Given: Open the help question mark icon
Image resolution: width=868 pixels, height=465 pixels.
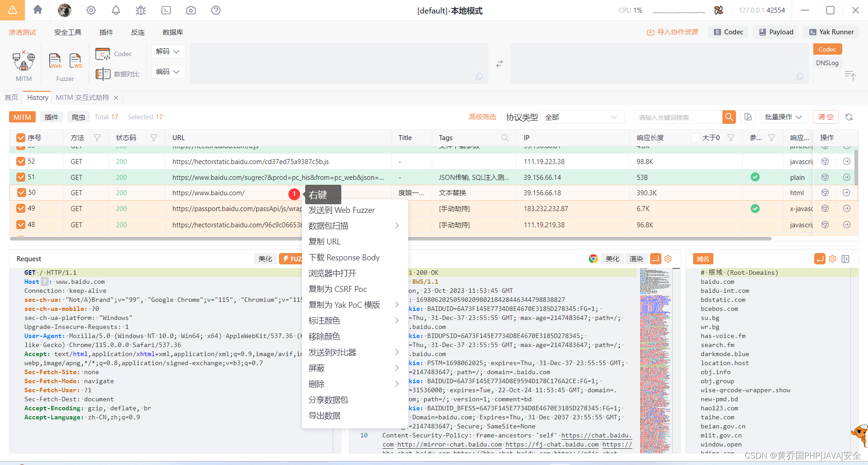Looking at the screenshot, I should (x=216, y=10).
